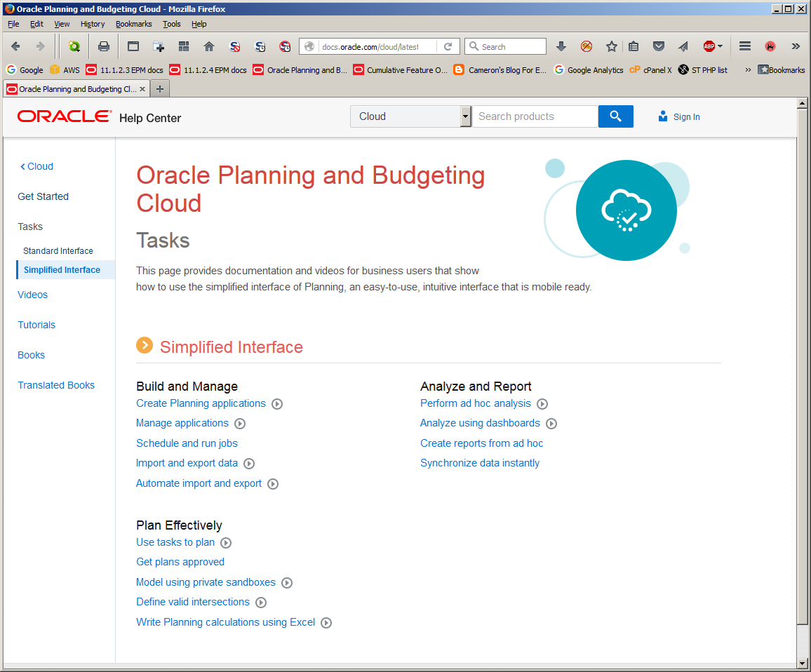Viewport: 811px width, 672px height.
Task: Open Synchronize data instantly link
Action: point(479,463)
